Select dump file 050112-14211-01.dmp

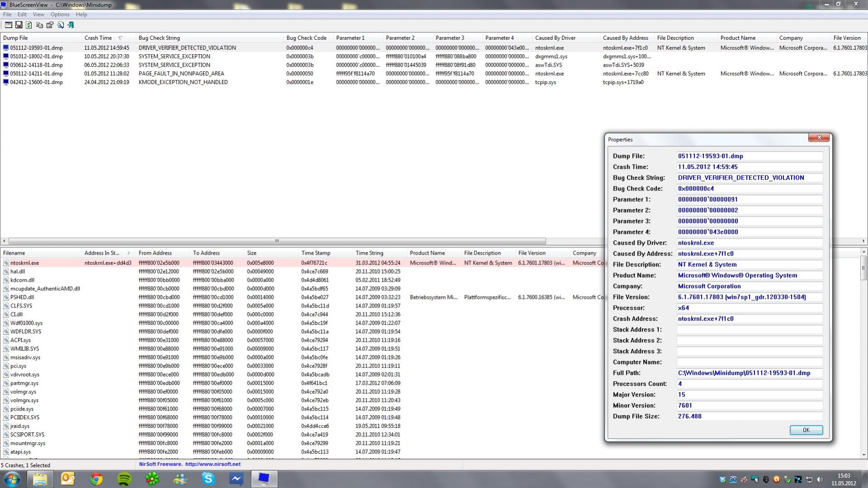(36, 74)
